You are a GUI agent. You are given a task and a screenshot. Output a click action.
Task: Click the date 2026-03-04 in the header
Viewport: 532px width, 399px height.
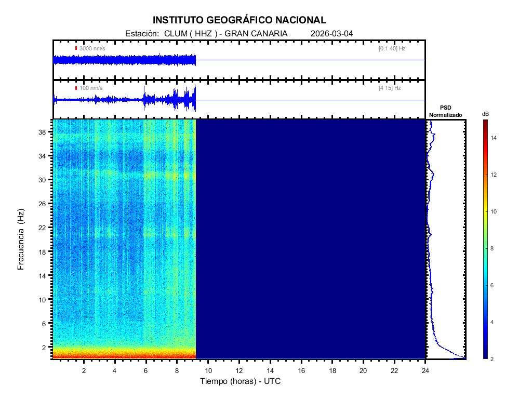[x=331, y=33]
